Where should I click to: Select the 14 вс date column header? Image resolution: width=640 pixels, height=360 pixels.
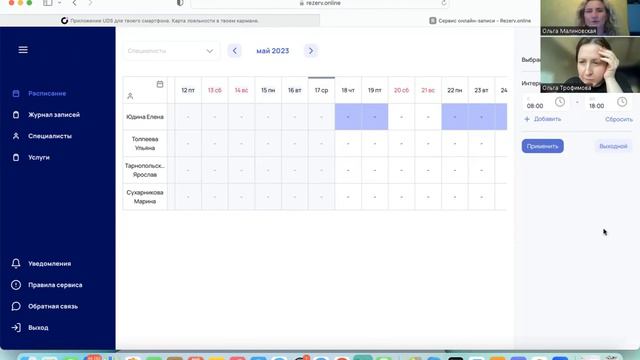(241, 90)
